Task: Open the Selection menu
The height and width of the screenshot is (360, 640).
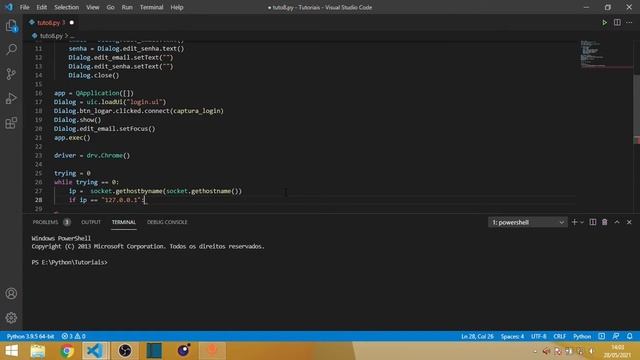Action: [67, 7]
